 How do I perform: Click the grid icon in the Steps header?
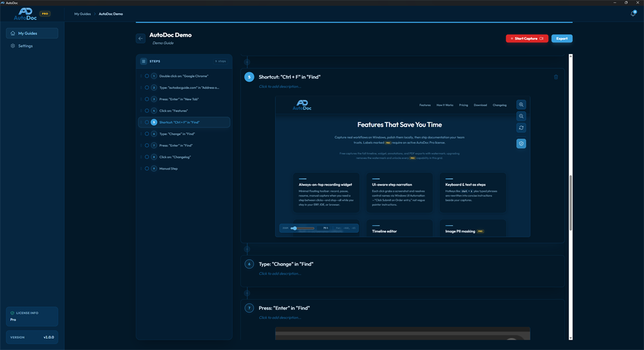tap(143, 61)
